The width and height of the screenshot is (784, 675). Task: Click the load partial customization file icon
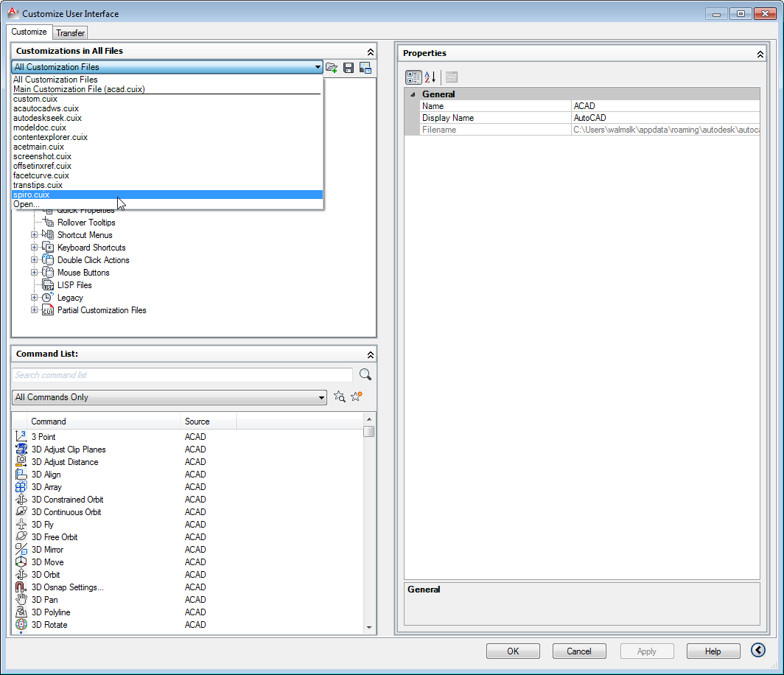(332, 67)
